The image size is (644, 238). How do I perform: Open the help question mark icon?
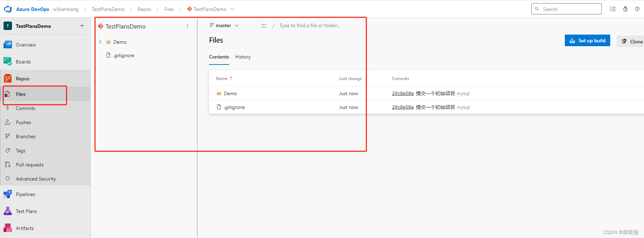[x=637, y=9]
